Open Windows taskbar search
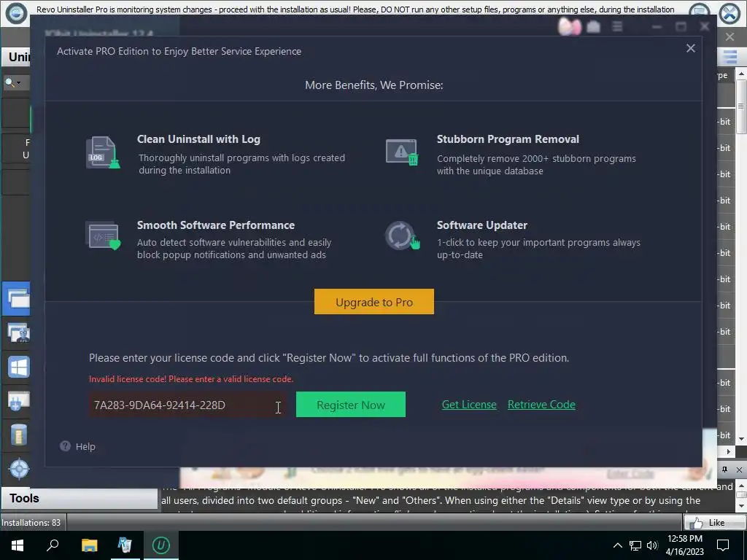747x560 pixels. tap(53, 545)
